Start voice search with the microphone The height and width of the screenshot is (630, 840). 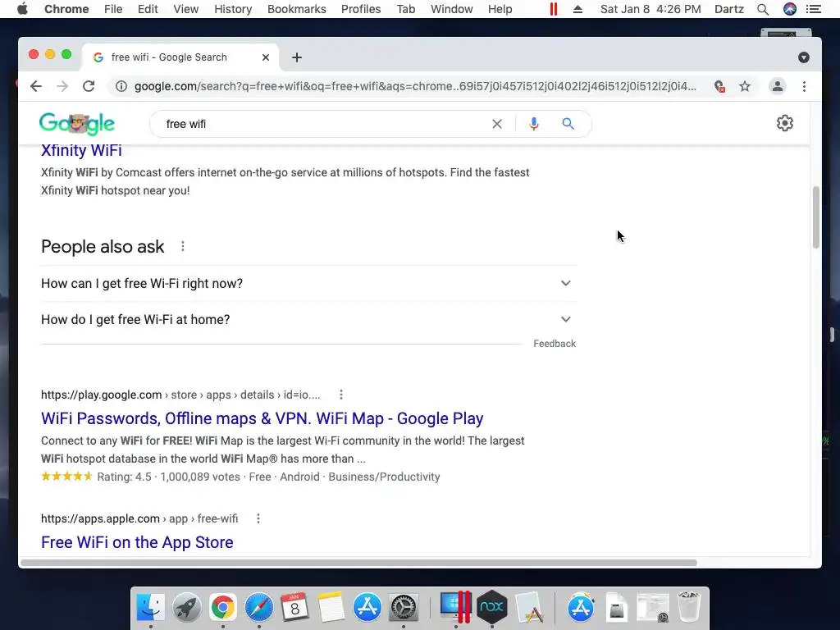(x=533, y=125)
